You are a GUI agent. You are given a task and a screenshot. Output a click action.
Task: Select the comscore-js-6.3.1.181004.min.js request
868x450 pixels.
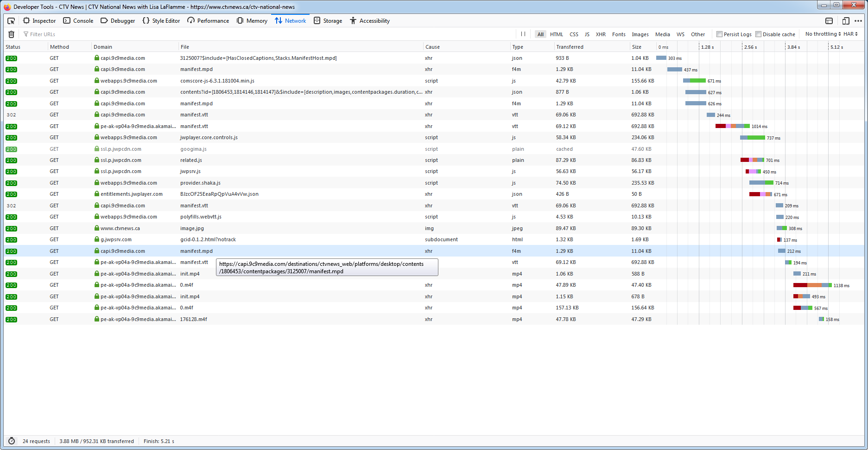pos(434,81)
